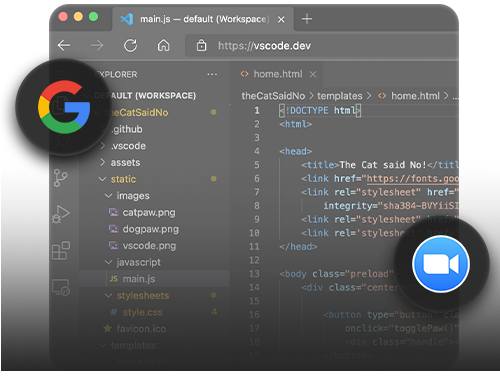This screenshot has height=387, width=500.
Task: Open dogpaw.png in the explorer
Action: coord(151,229)
